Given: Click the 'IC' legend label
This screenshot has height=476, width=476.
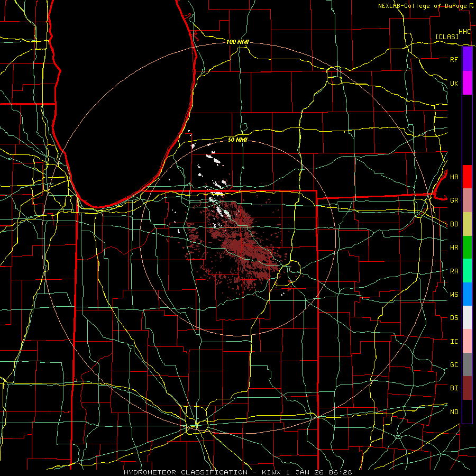Looking at the screenshot, I should click(x=454, y=342).
